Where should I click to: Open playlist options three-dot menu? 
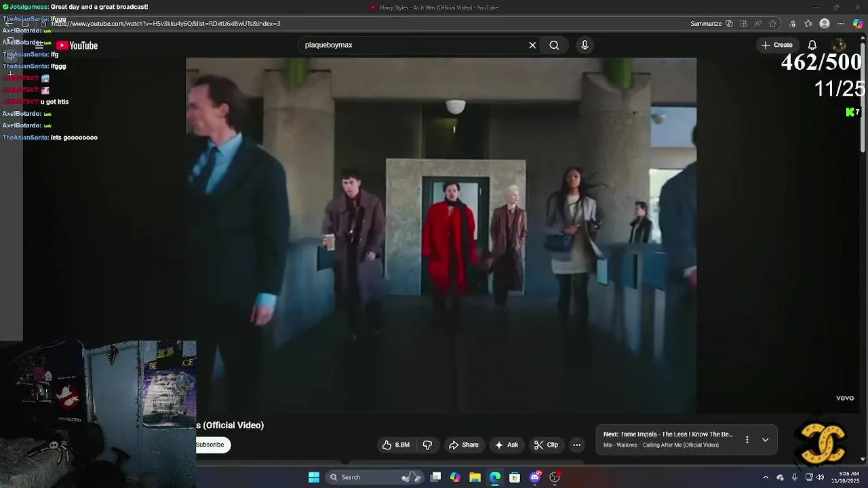point(747,439)
